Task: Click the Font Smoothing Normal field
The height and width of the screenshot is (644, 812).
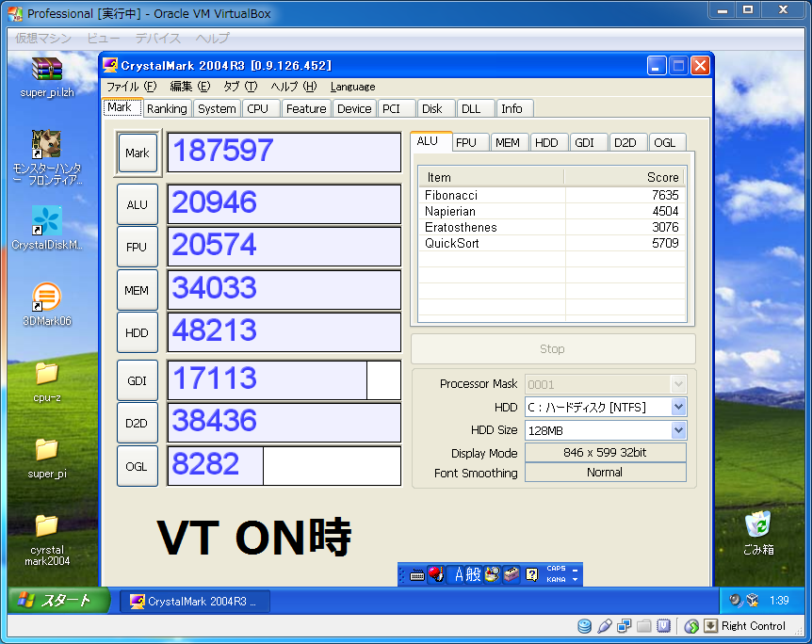Action: tap(605, 473)
